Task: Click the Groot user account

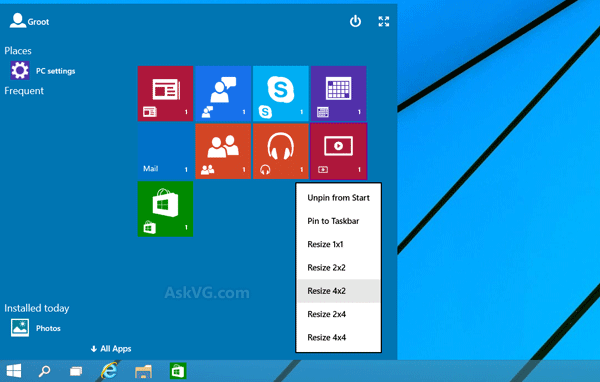Action: click(29, 21)
